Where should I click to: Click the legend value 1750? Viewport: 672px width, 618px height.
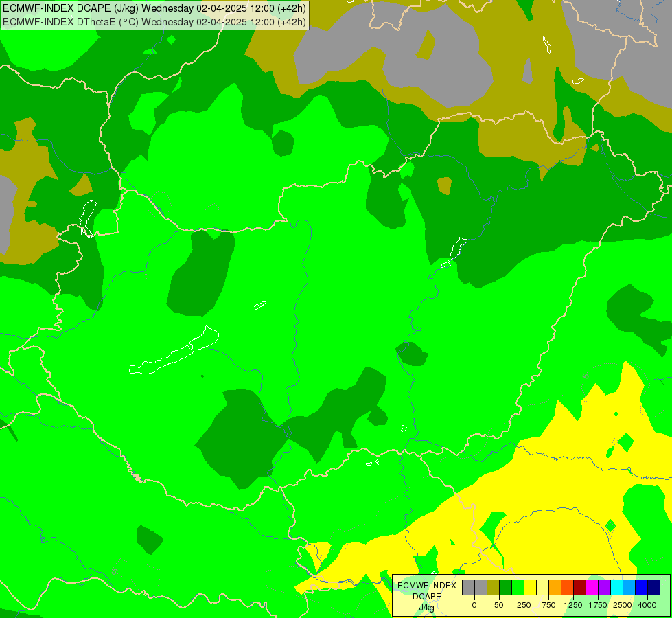pos(598,605)
